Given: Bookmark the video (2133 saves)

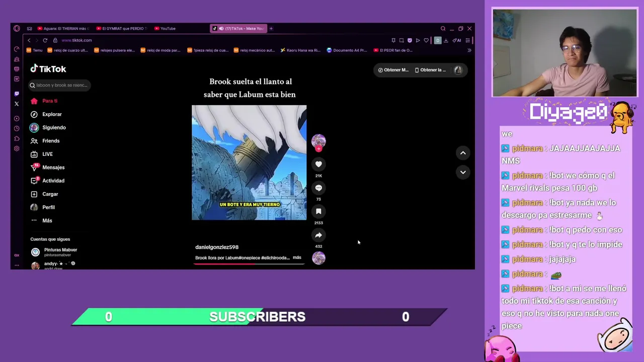Looking at the screenshot, I should (318, 211).
